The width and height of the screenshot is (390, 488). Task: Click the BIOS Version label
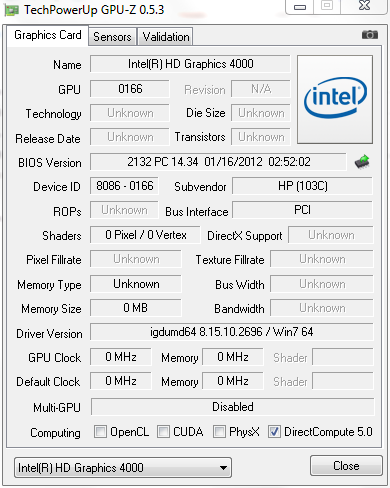coord(50,163)
